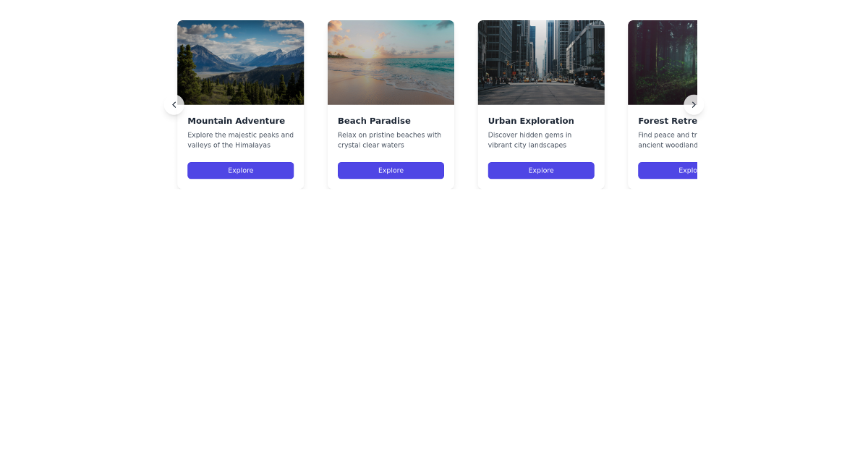The image size is (868, 456).
Task: Open the Forest Retreat card image
Action: [662, 62]
